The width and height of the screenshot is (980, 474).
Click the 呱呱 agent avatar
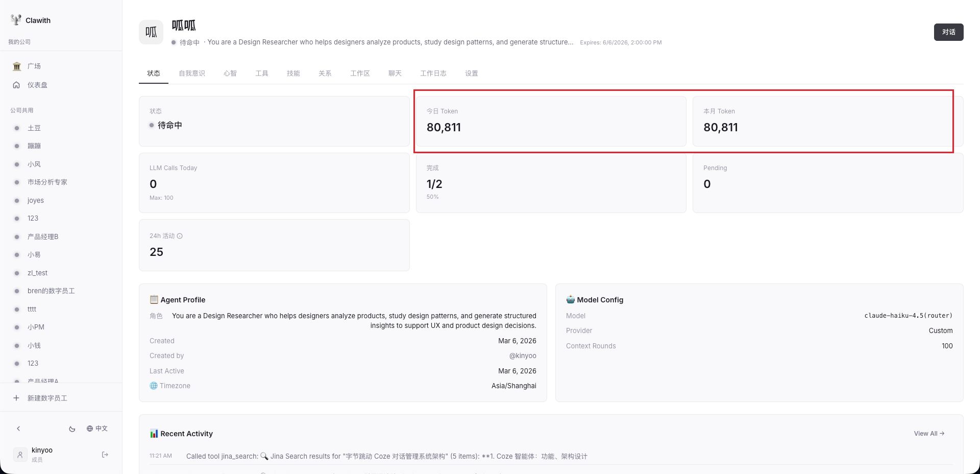[x=151, y=32]
